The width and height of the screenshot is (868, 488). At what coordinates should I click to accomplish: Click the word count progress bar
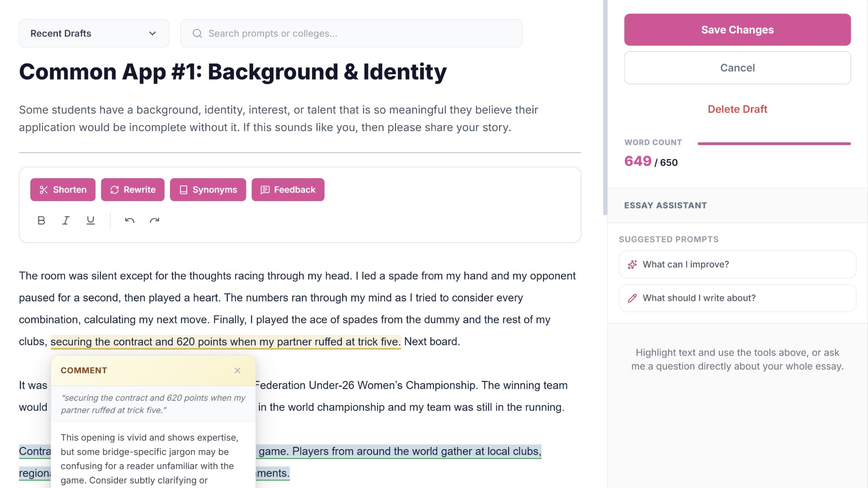[x=774, y=144]
